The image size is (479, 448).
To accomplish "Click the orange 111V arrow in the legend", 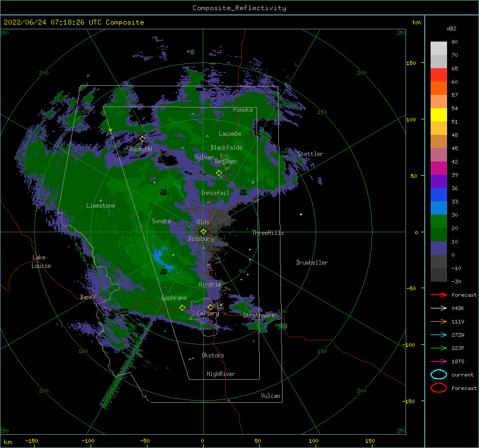I will tap(439, 321).
